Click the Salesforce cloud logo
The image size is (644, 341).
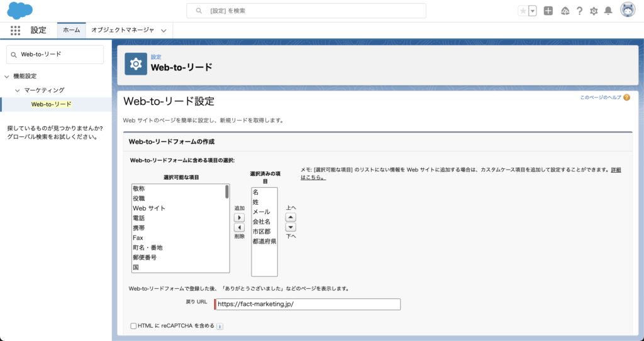[19, 10]
